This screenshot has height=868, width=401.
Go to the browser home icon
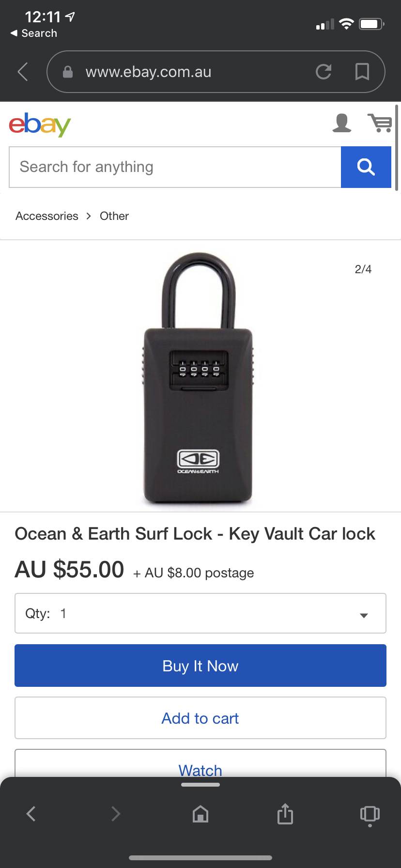[x=200, y=814]
